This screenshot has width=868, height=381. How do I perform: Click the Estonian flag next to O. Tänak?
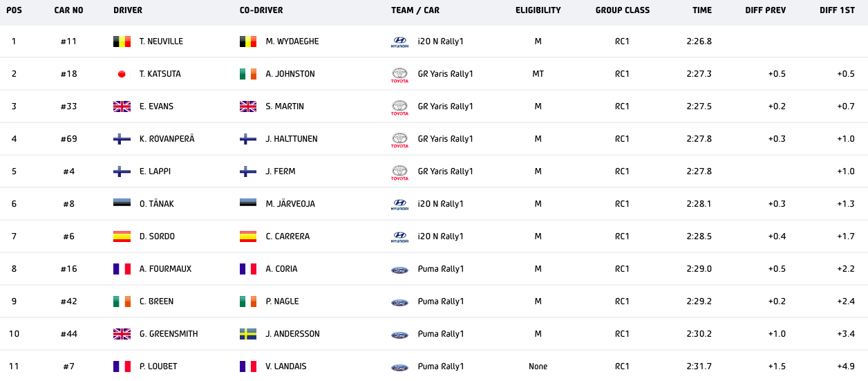(122, 204)
